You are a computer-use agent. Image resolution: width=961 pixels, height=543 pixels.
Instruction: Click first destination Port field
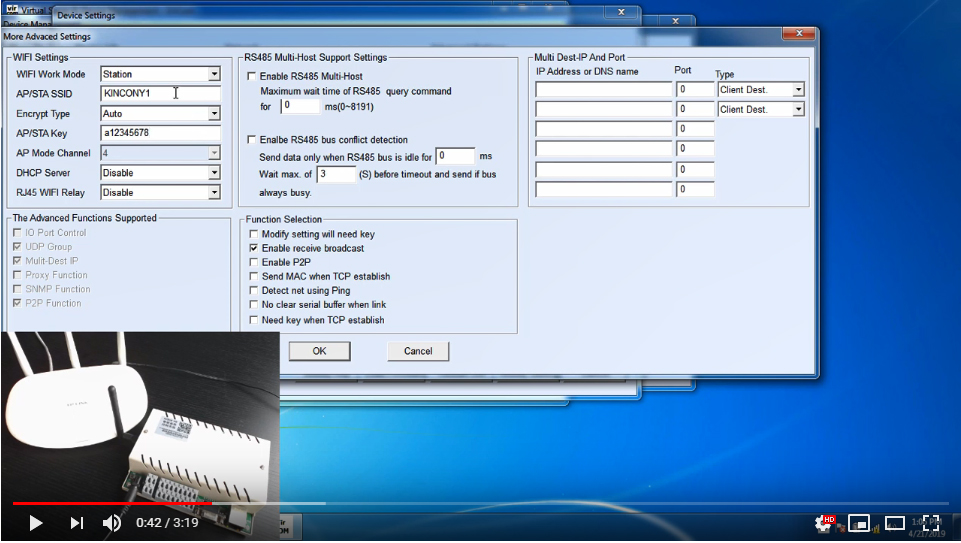695,89
